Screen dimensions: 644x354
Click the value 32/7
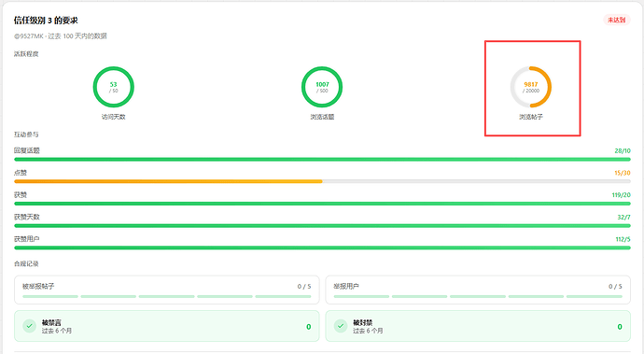623,217
